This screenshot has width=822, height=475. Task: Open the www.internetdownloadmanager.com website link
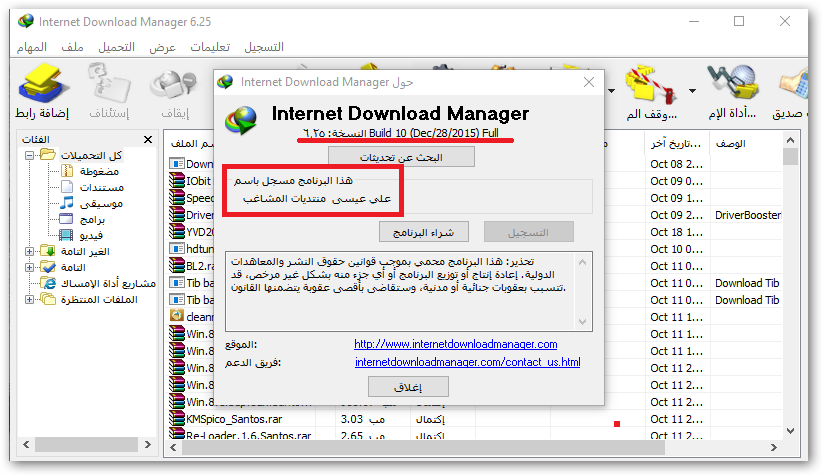(x=469, y=344)
